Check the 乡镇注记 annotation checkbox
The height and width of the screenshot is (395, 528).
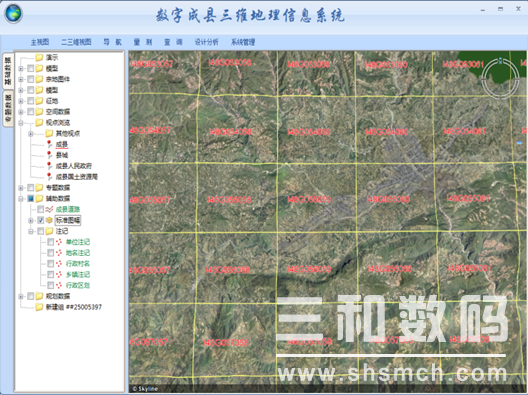pyautogui.click(x=51, y=274)
